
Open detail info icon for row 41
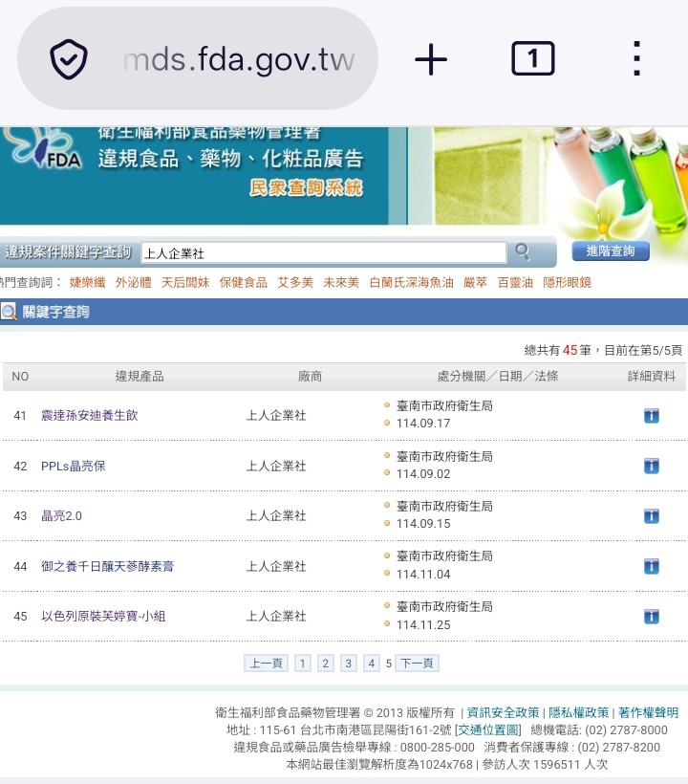651,416
